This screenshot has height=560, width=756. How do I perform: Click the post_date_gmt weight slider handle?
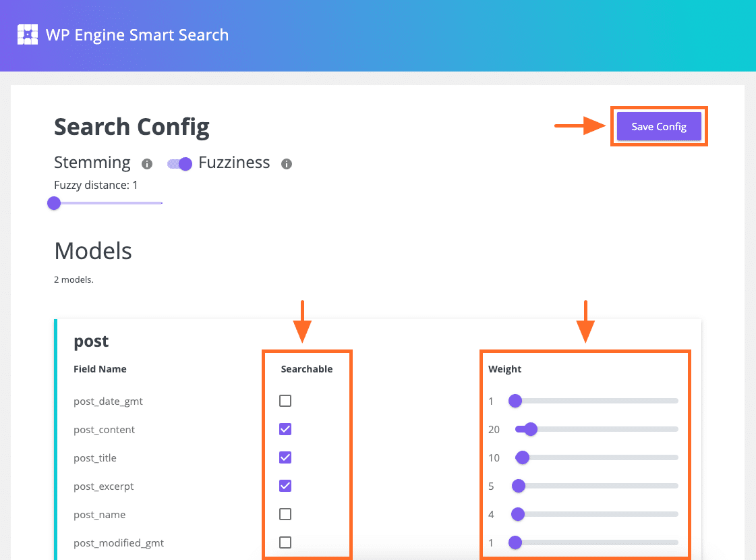click(515, 401)
